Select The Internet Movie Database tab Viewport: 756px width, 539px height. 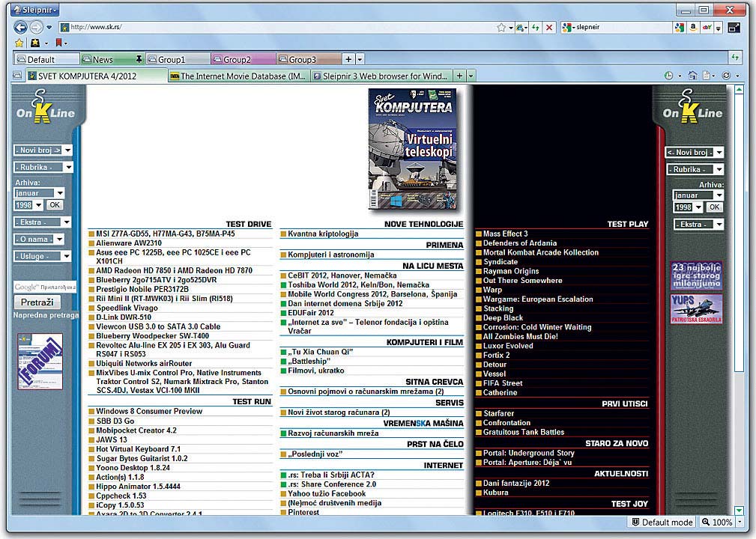pyautogui.click(x=238, y=76)
